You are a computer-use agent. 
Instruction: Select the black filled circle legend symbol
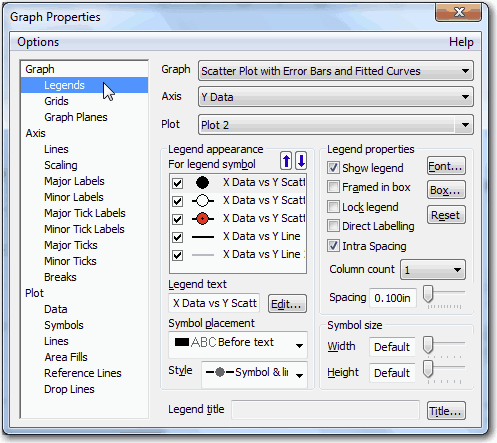point(202,182)
